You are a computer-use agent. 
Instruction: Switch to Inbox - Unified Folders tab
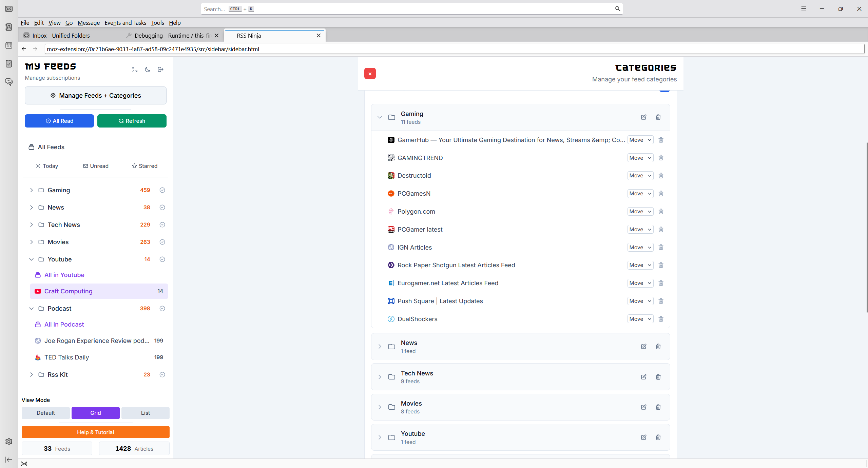click(x=61, y=36)
